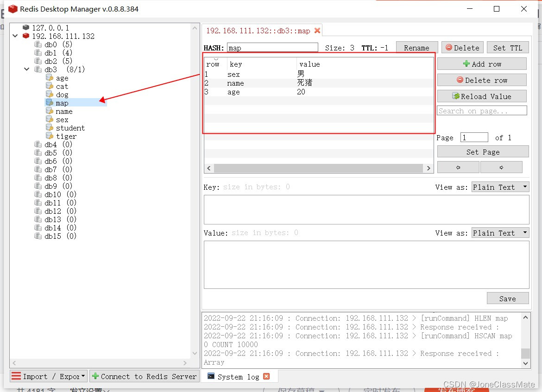The height and width of the screenshot is (392, 542).
Task: Click the db4 database icon
Action: coord(38,144)
